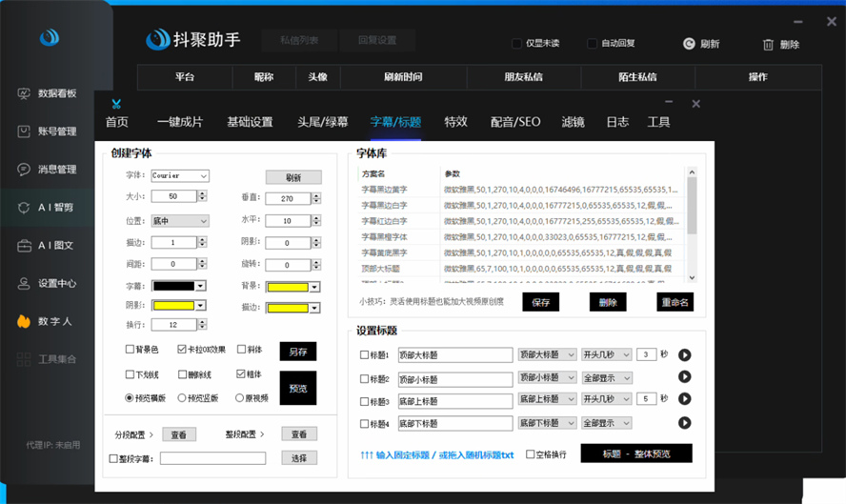Click 重命名 in 字体库
This screenshot has width=846, height=504.
(x=675, y=302)
